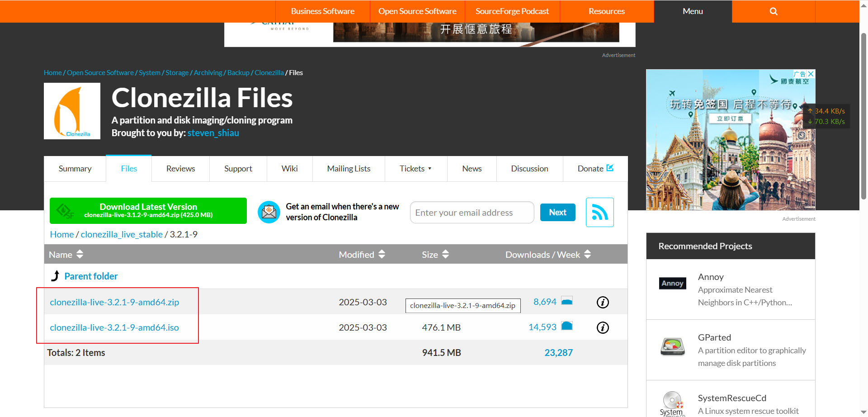This screenshot has width=868, height=417.
Task: Click the Parent folder up-arrow icon
Action: tap(55, 276)
